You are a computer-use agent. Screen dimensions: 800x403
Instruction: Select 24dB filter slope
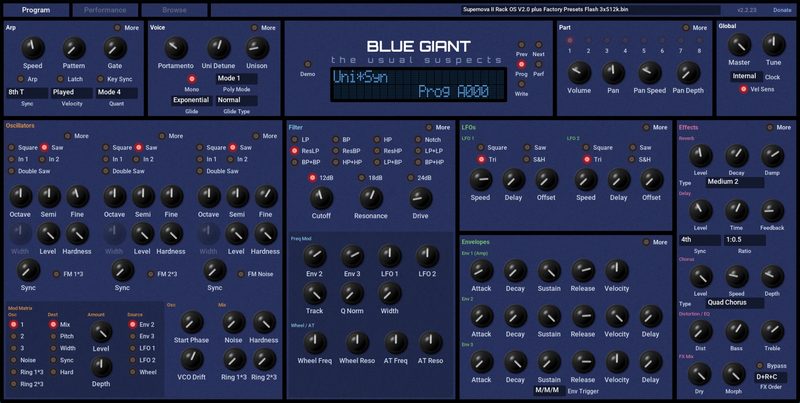[411, 178]
